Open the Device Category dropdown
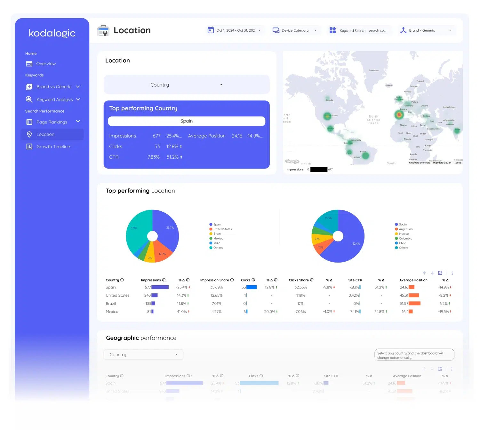 299,30
